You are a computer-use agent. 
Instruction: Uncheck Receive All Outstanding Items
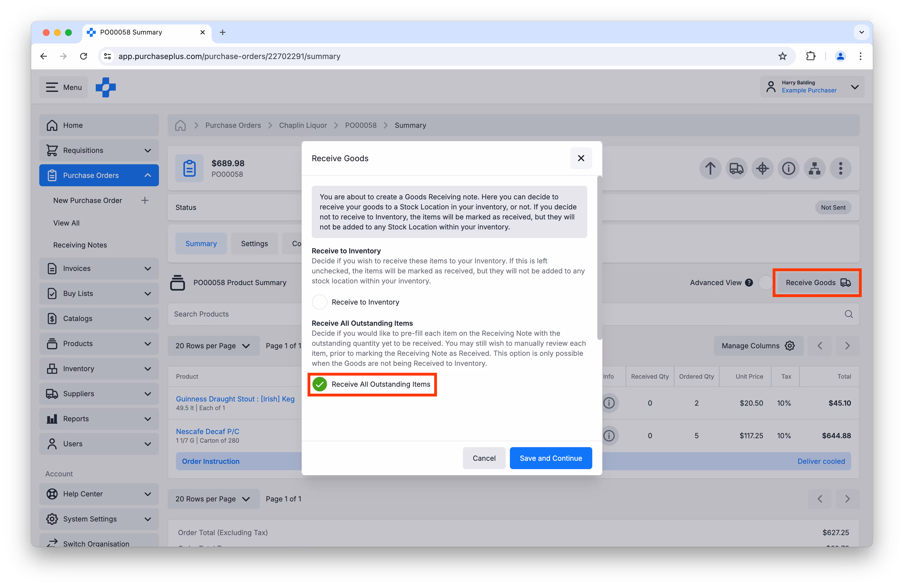(x=320, y=384)
